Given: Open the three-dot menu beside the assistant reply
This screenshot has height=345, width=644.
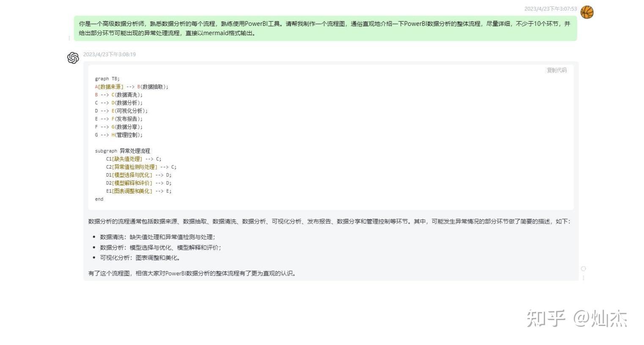Looking at the screenshot, I should click(x=584, y=278).
